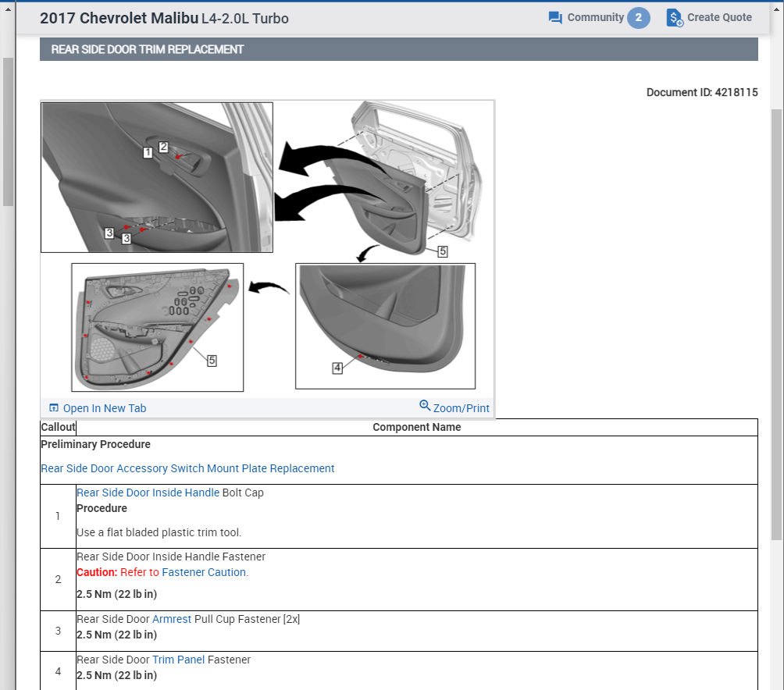Click the Create Quote dollar document icon
The height and width of the screenshot is (690, 784).
(x=675, y=18)
